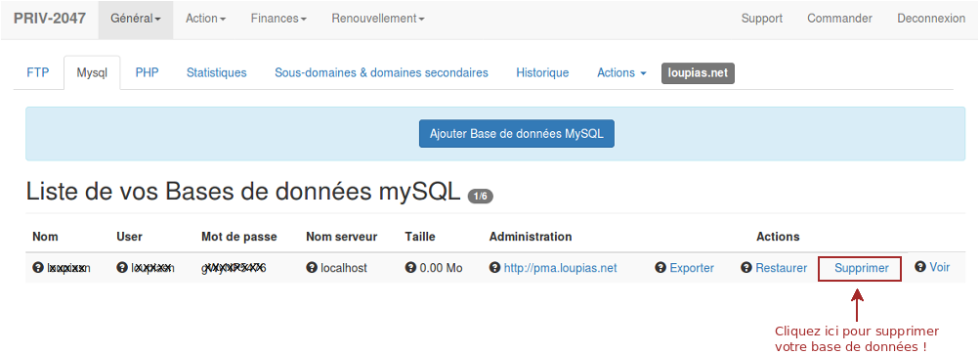Click the help icon beside database name

point(37,268)
